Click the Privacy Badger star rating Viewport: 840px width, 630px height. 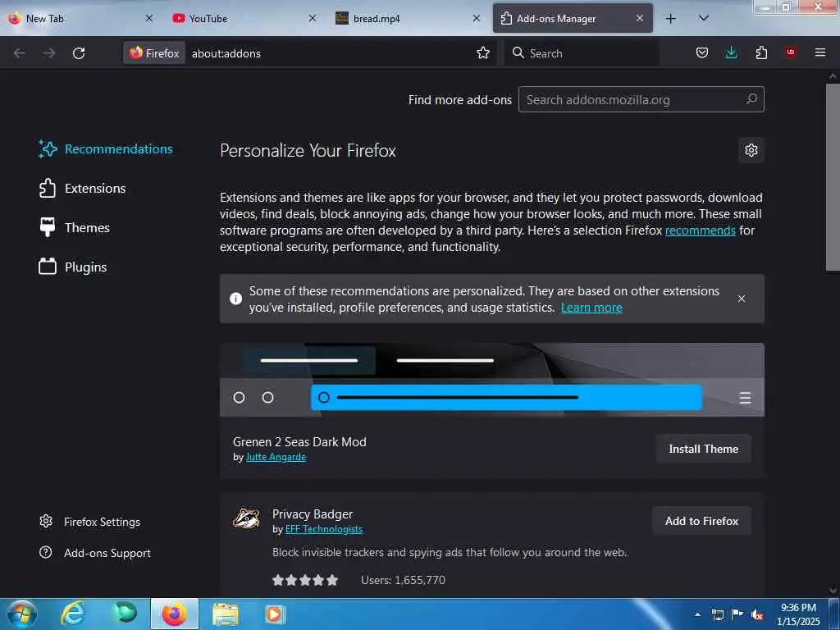point(305,580)
